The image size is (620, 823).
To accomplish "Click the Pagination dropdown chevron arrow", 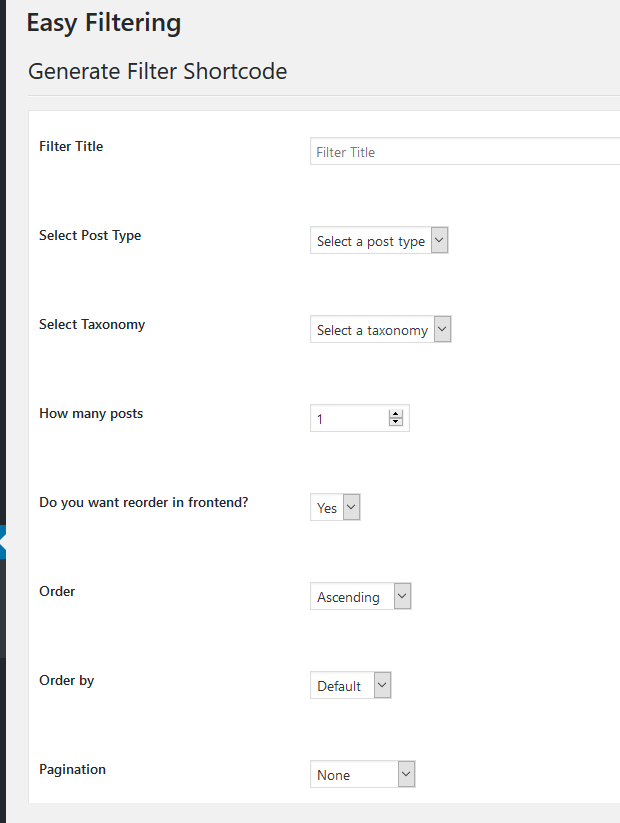I will 406,774.
